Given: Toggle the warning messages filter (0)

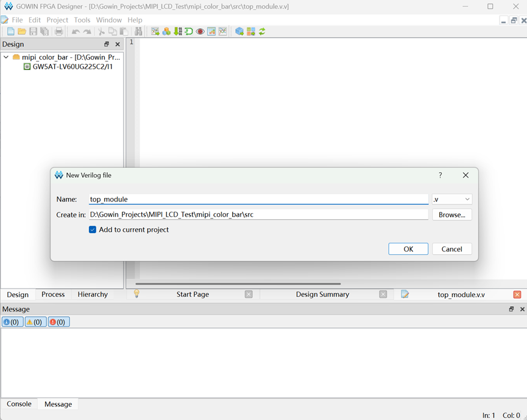Looking at the screenshot, I should coord(35,322).
